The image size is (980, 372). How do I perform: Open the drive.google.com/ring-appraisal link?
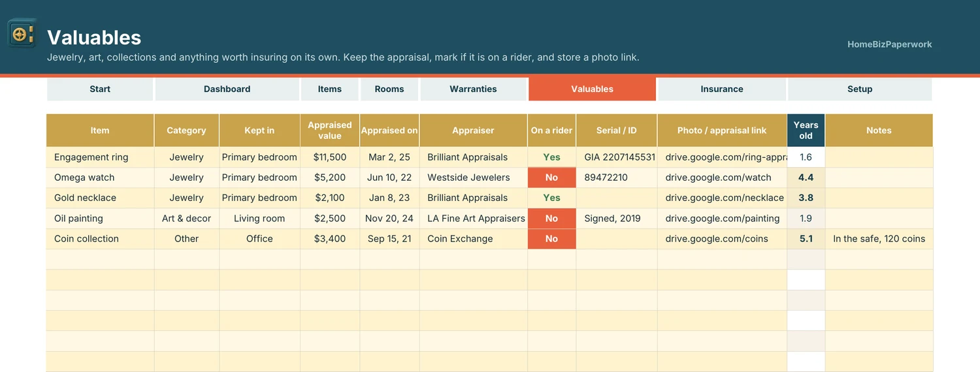click(x=722, y=157)
